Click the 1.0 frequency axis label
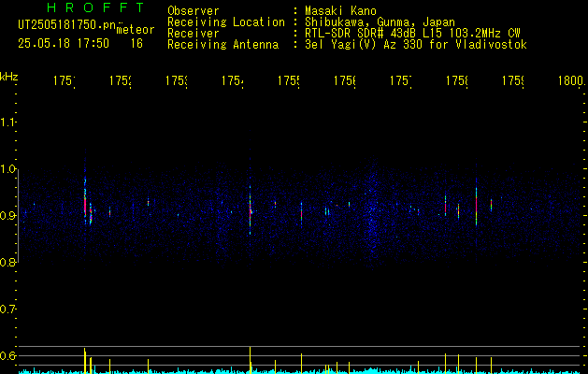 click(7, 169)
